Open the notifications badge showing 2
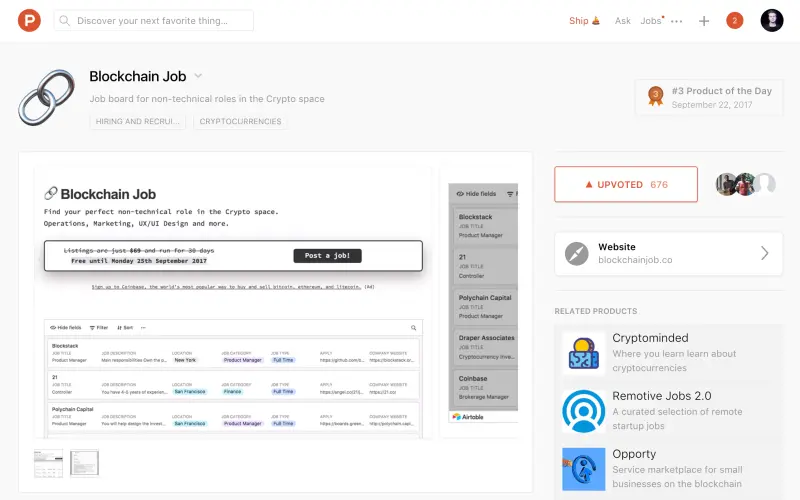 coord(735,20)
